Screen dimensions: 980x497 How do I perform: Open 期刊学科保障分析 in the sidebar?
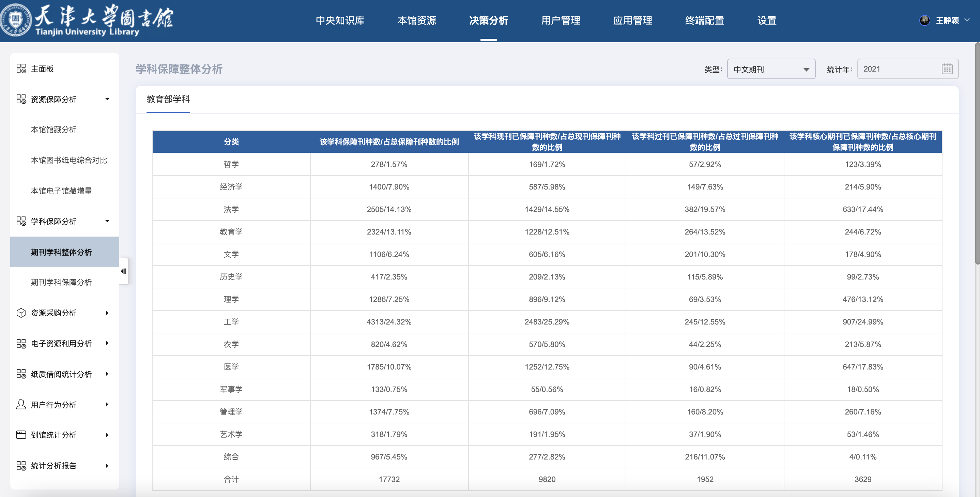[x=61, y=282]
